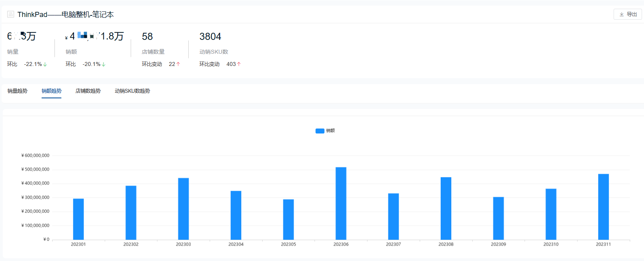This screenshot has height=261, width=644.
Task: Click the 动销SKU数 label
Action: [214, 52]
